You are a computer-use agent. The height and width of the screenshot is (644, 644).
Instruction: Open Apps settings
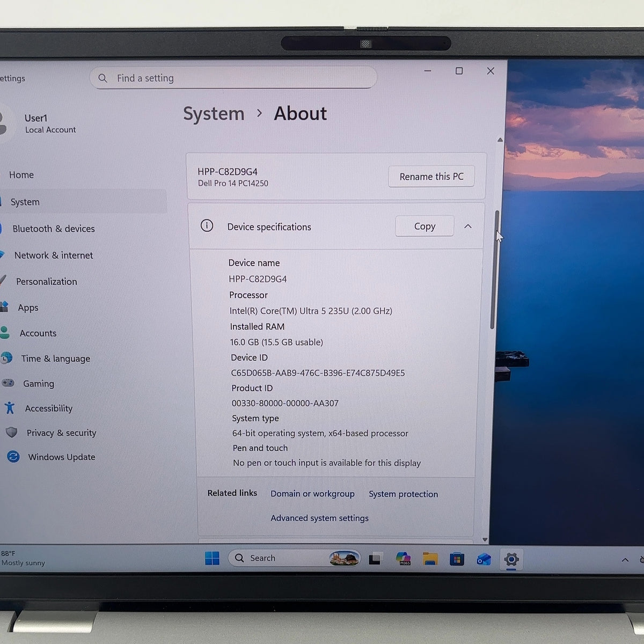pos(28,308)
